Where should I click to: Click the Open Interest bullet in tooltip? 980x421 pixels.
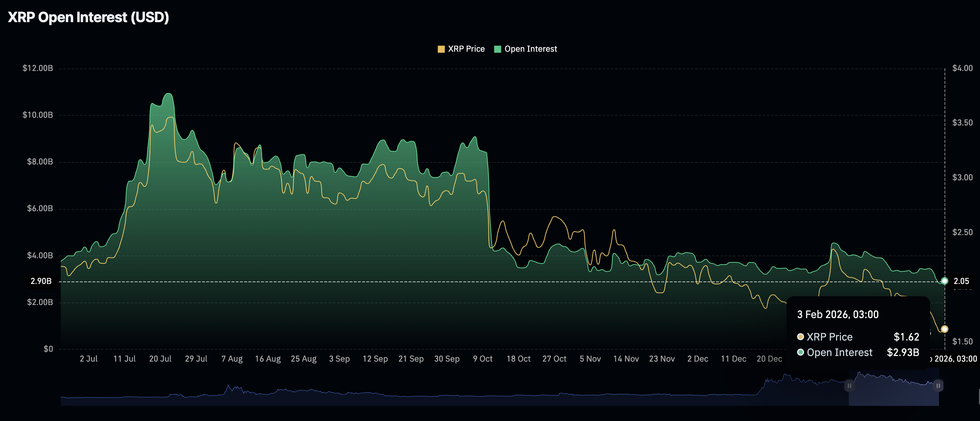coord(801,352)
